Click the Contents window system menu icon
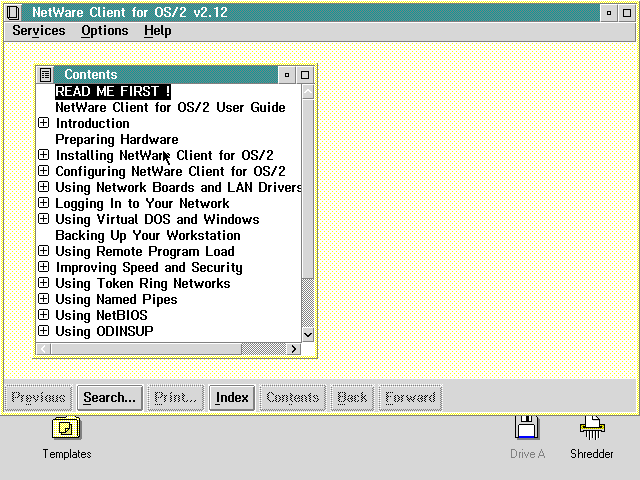This screenshot has height=480, width=640. pos(45,75)
